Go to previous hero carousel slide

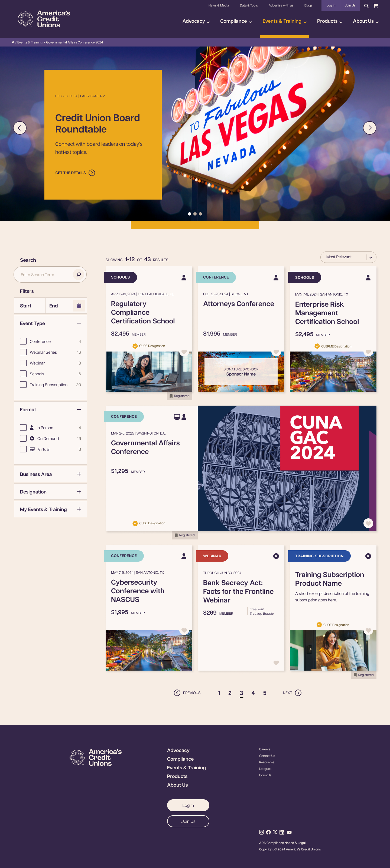pyautogui.click(x=19, y=128)
